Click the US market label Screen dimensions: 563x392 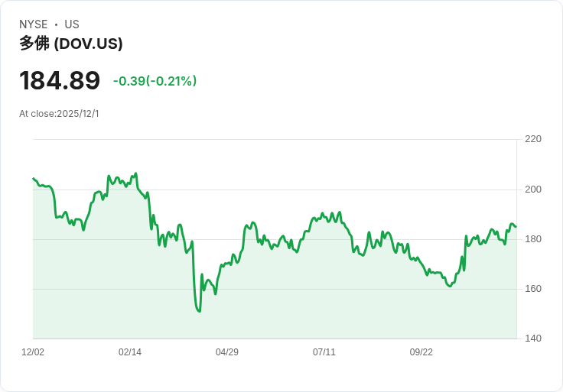(x=72, y=24)
